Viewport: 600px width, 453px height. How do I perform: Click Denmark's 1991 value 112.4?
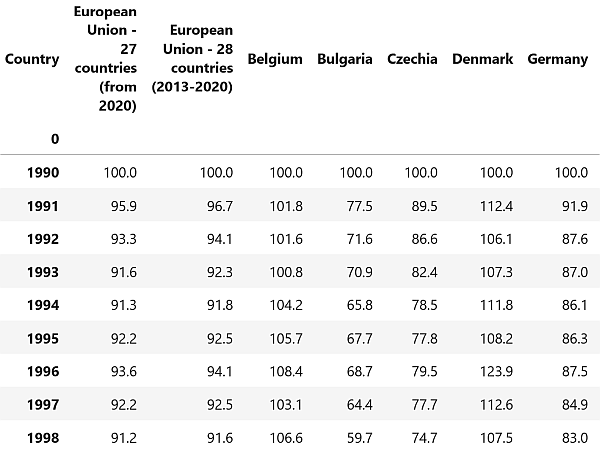coord(496,206)
